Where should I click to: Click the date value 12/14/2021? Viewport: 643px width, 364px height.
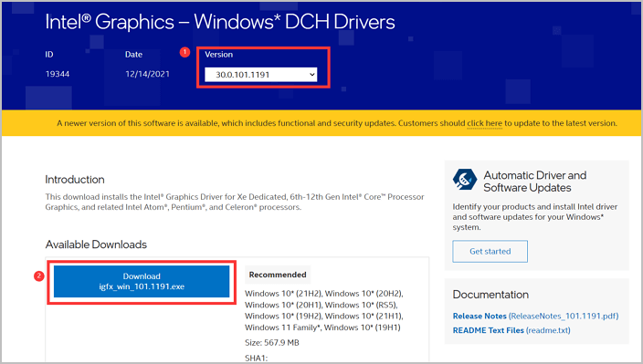pyautogui.click(x=147, y=74)
